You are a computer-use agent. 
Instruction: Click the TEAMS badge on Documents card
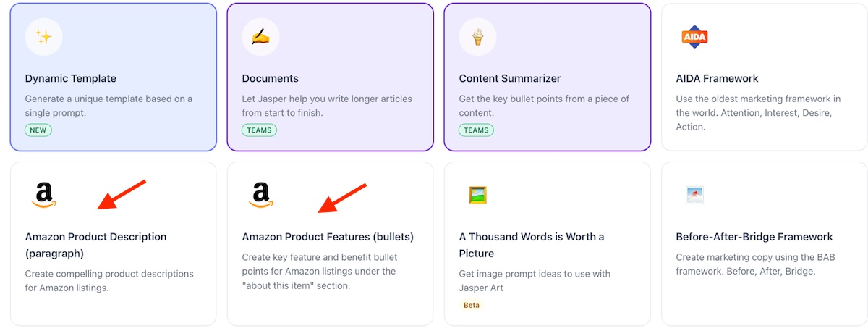(259, 130)
